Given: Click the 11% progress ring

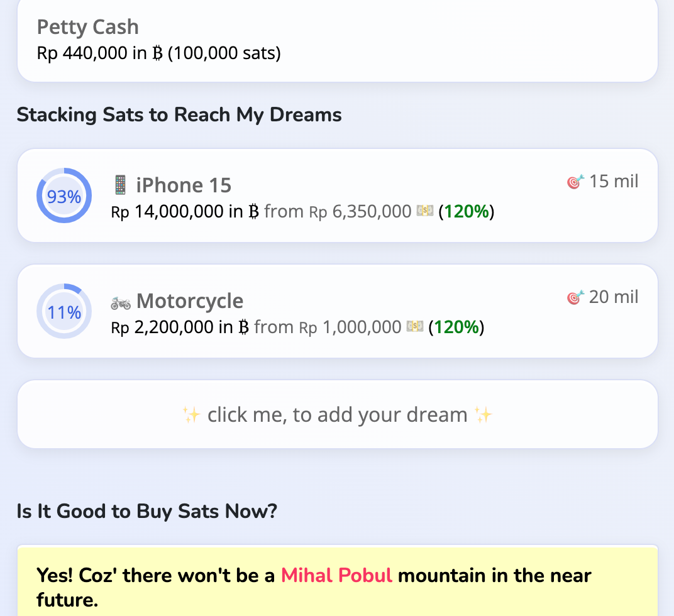Looking at the screenshot, I should click(64, 312).
